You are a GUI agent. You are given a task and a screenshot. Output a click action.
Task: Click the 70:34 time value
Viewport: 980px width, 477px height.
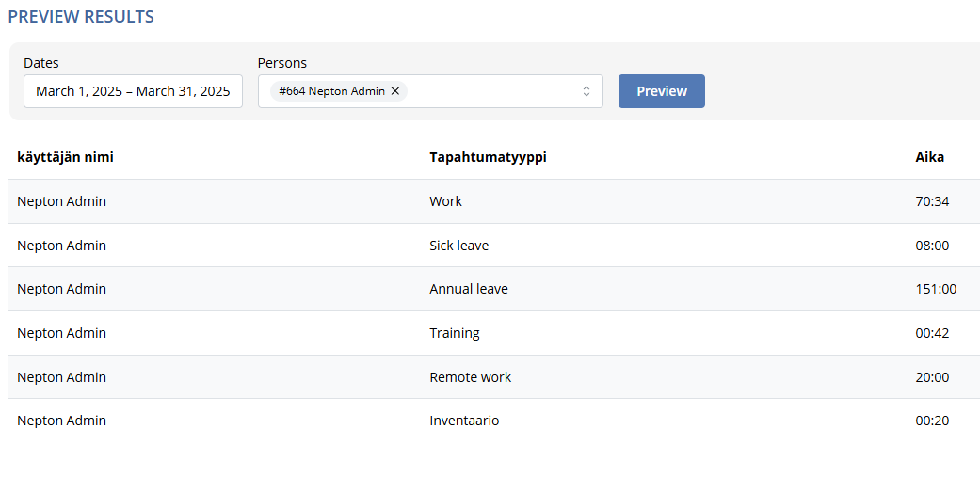(x=932, y=201)
